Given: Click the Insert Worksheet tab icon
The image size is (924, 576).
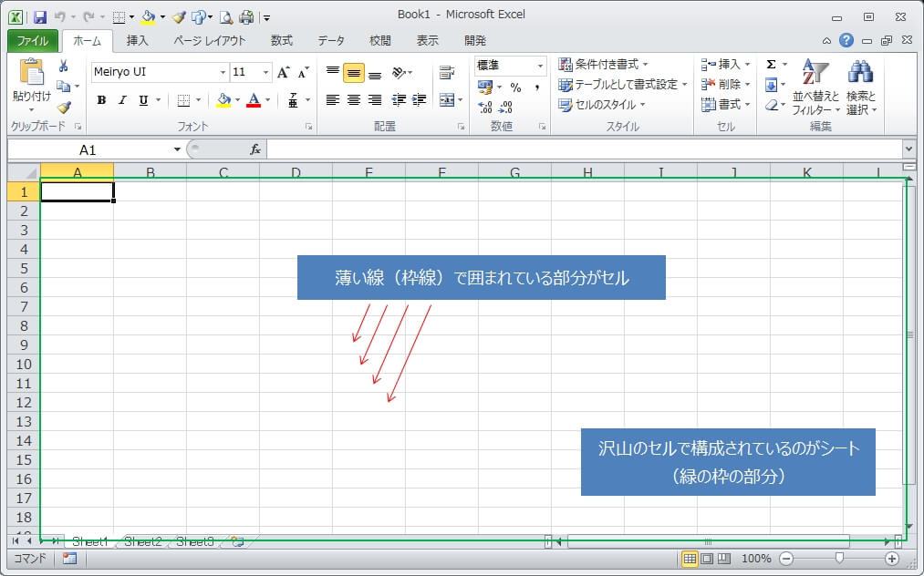Looking at the screenshot, I should [238, 541].
